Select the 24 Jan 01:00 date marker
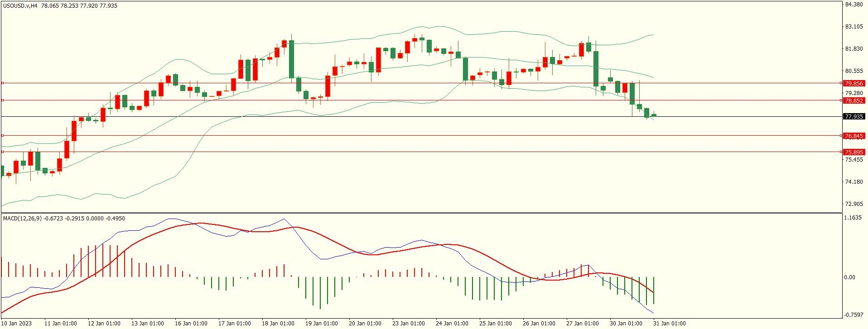Screen dimensions: 868x329 [x=452, y=324]
